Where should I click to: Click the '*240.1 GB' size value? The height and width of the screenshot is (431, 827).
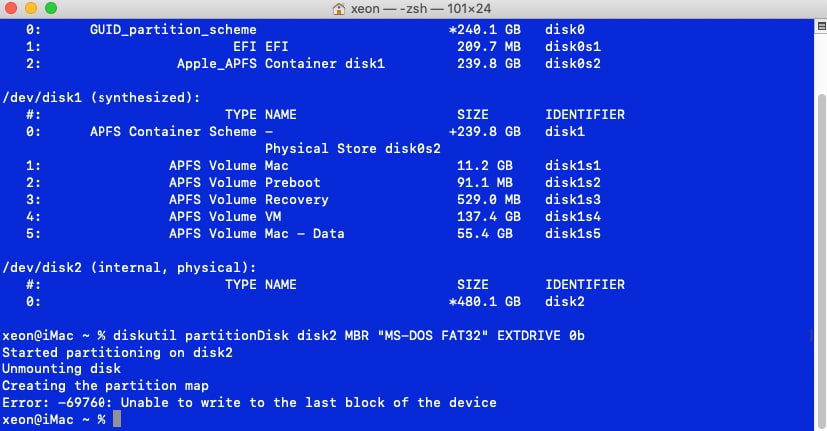point(484,30)
